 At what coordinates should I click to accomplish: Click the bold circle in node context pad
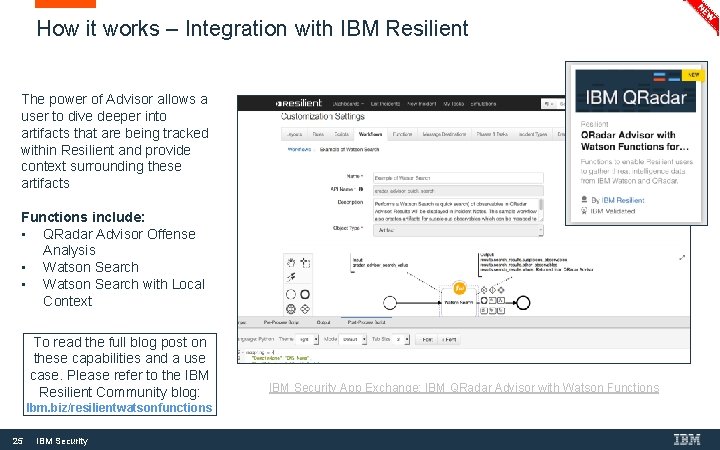484,300
